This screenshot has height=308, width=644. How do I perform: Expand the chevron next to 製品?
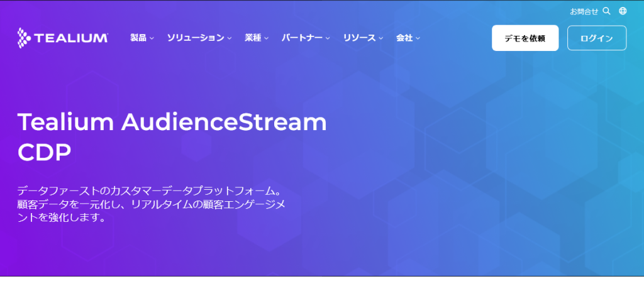tap(152, 38)
